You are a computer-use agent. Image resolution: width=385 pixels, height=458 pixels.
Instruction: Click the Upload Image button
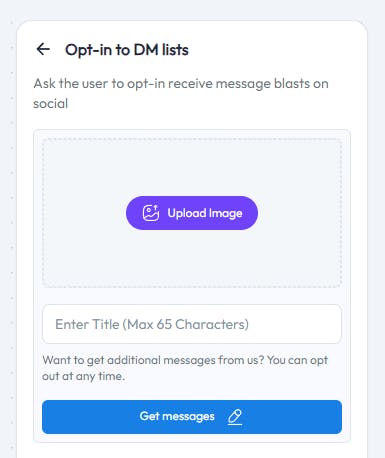(192, 213)
